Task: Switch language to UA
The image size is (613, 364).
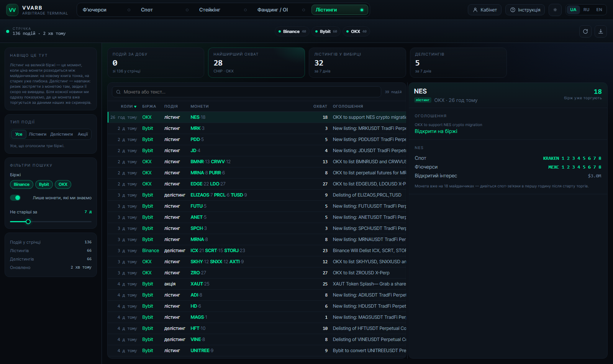Action: pyautogui.click(x=573, y=10)
